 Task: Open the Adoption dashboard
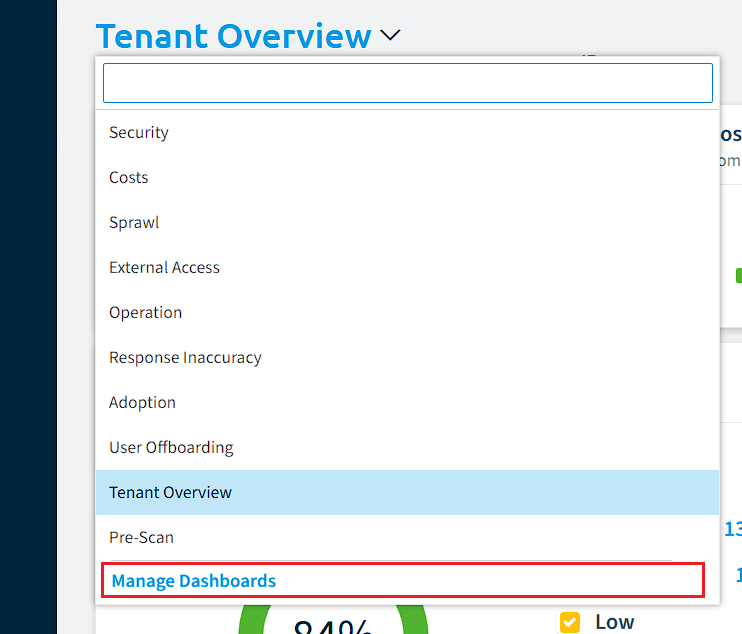407,402
